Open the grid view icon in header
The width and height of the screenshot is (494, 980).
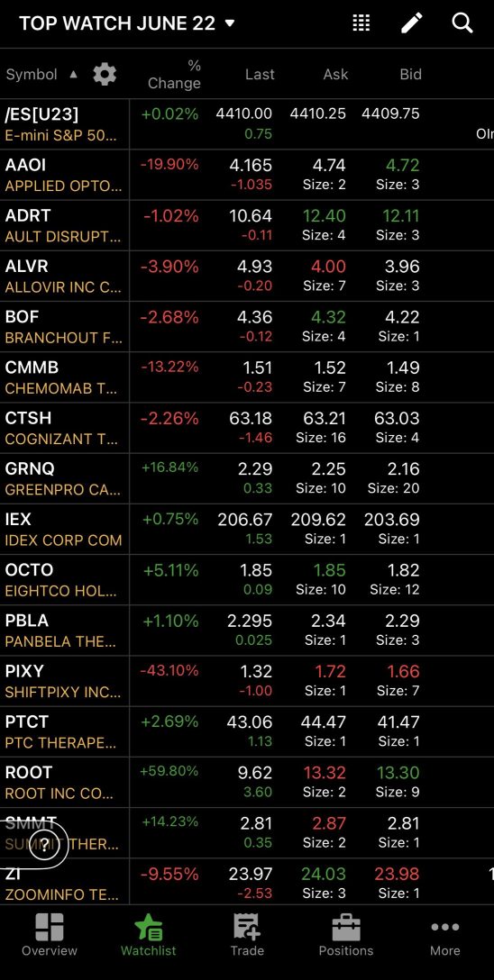click(361, 23)
